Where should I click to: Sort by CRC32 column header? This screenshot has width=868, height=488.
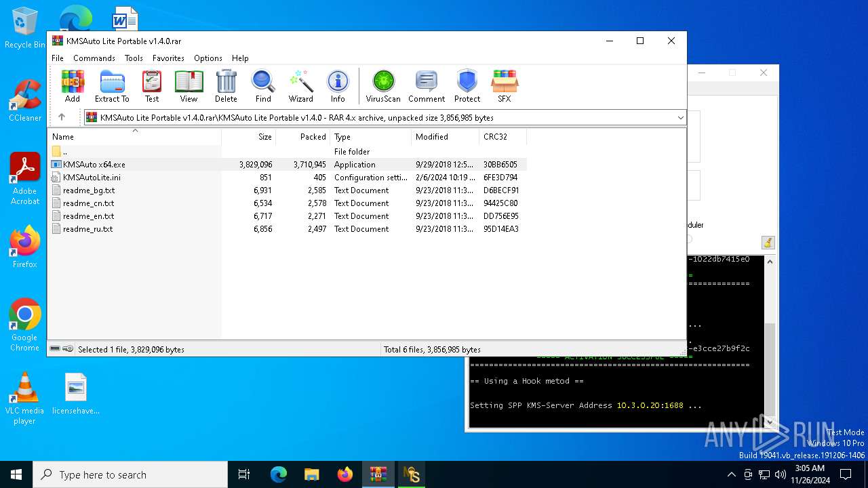point(503,137)
